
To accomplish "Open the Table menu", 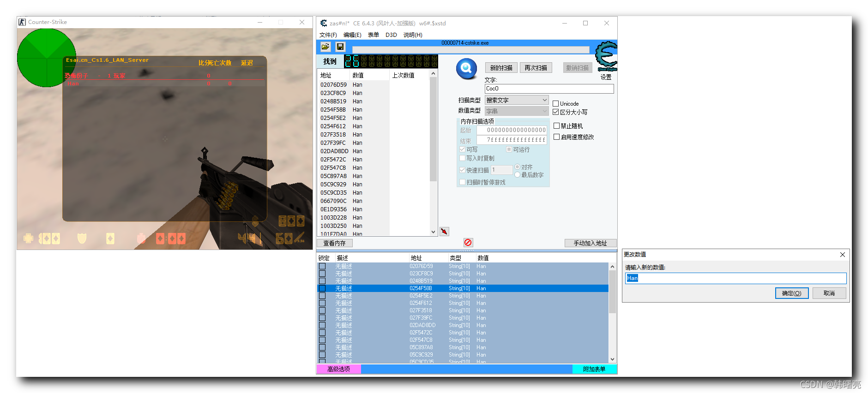I will pos(374,35).
